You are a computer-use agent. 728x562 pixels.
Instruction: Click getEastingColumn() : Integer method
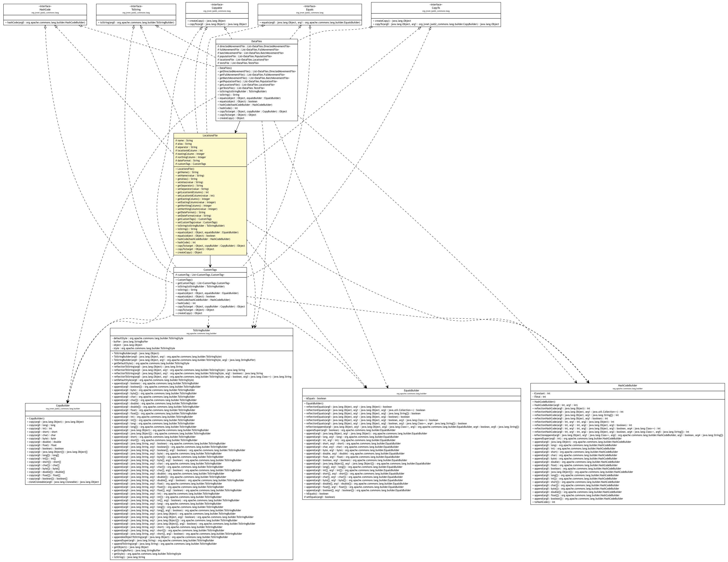click(x=193, y=199)
